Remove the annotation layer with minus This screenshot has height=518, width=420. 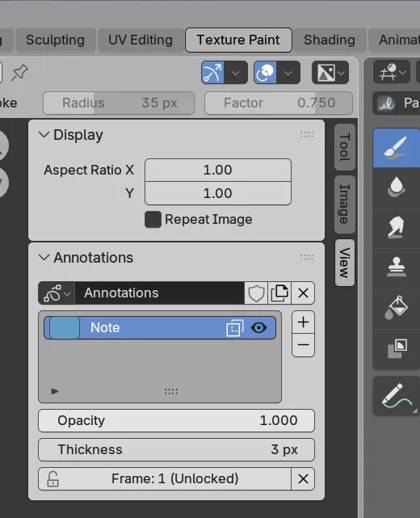(303, 345)
